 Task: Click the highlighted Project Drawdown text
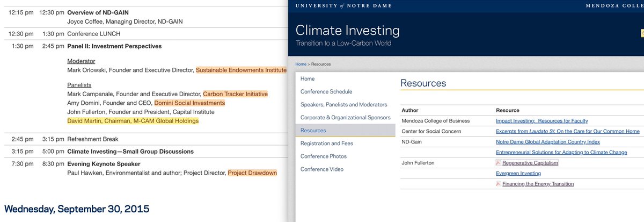[252, 173]
